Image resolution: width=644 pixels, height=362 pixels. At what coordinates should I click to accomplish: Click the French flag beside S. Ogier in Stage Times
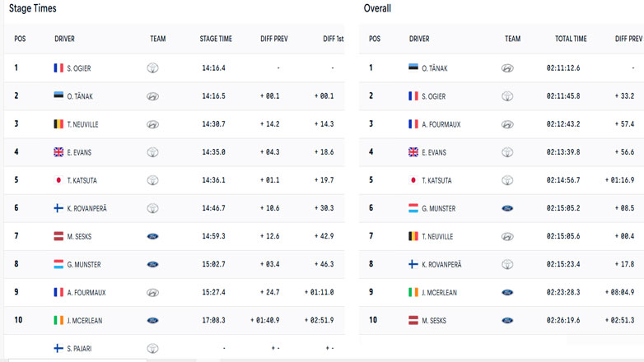(58, 67)
